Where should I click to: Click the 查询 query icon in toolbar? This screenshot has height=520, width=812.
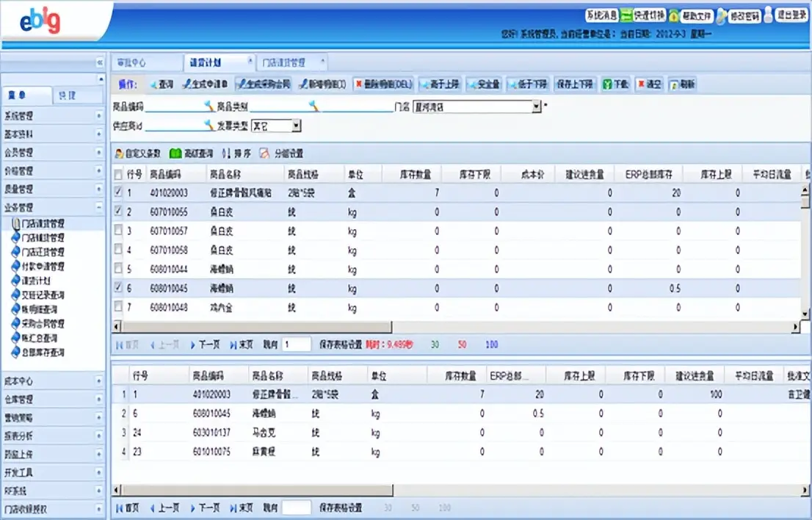coord(164,83)
